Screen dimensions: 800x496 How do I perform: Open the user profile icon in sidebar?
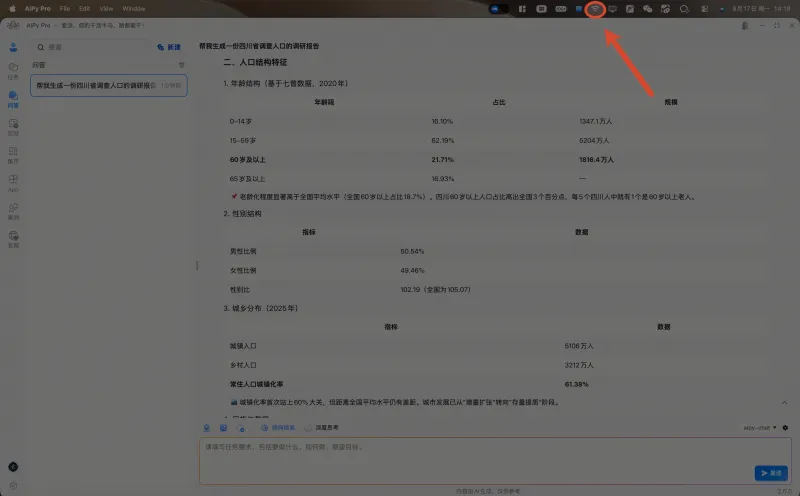pyautogui.click(x=13, y=47)
